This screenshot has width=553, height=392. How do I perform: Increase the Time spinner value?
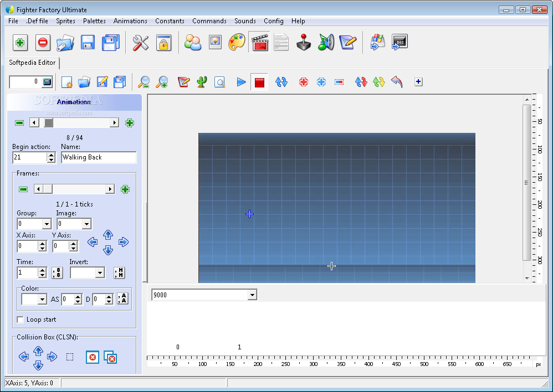(x=42, y=270)
